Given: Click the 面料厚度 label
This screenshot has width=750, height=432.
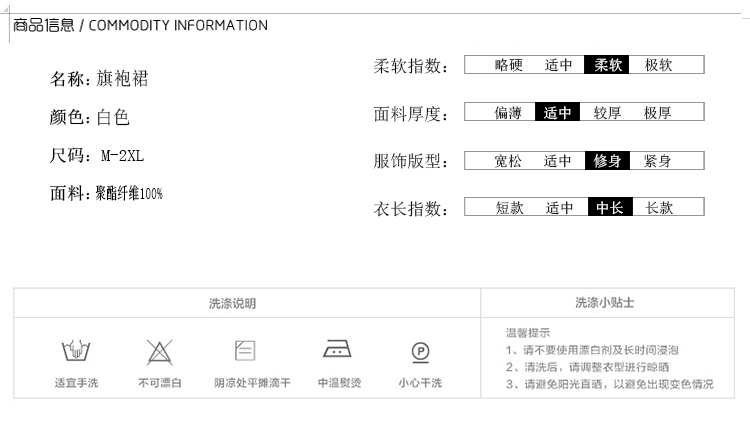Looking at the screenshot, I should click(410, 114).
